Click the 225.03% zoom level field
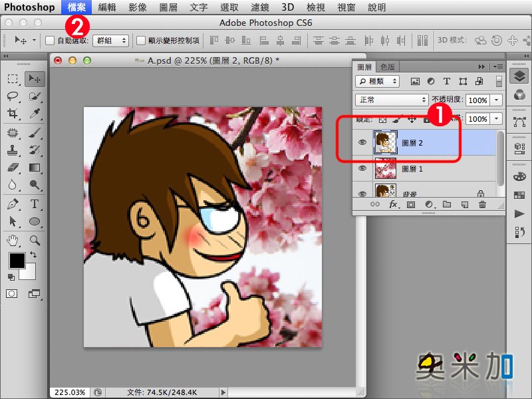Viewport: 532px width, 399px height. point(70,392)
